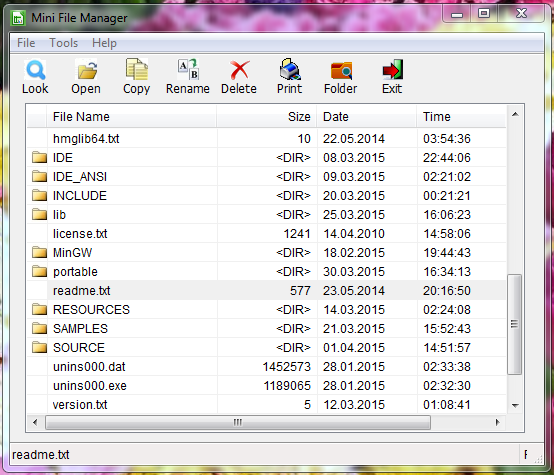Select the INCLUDE folder icon
This screenshot has width=554, height=475.
click(39, 195)
